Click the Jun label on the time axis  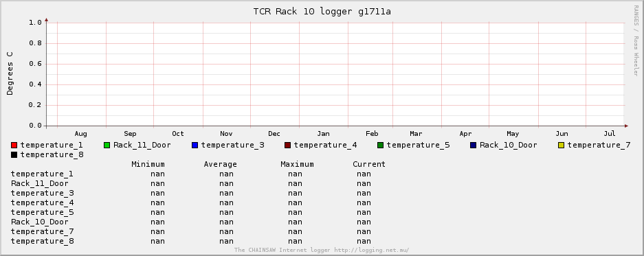pyautogui.click(x=562, y=134)
